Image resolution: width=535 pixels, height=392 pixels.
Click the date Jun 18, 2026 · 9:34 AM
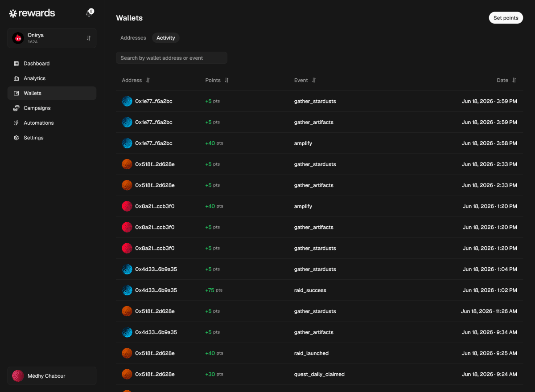click(490, 332)
